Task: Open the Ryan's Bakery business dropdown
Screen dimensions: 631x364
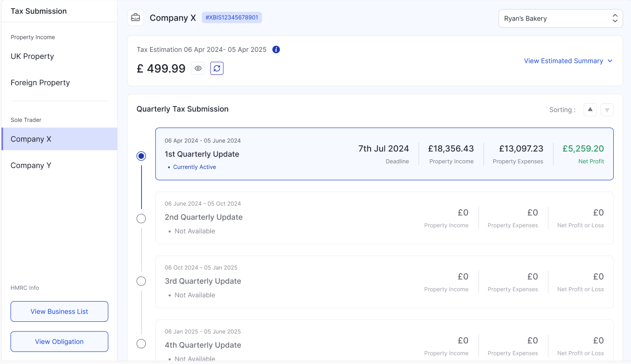Action: [x=561, y=19]
